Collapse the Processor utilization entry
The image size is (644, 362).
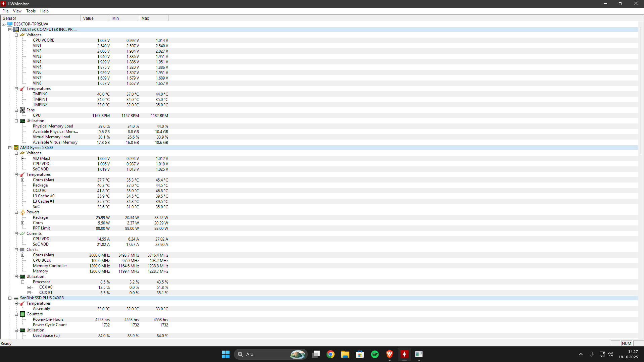[x=23, y=282]
